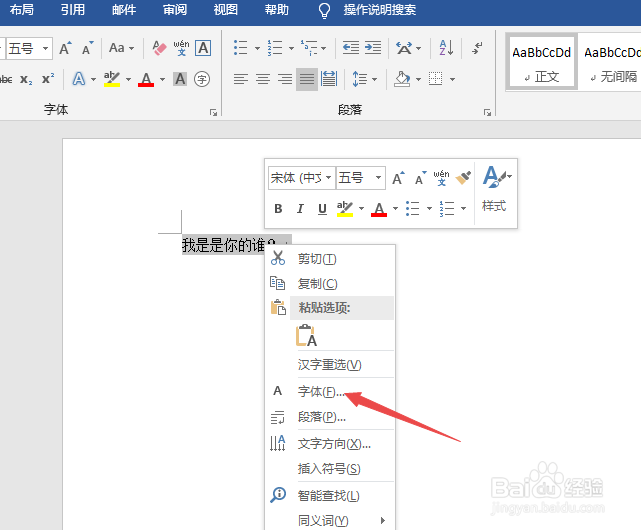Click the borders icon in ribbon
The width and height of the screenshot is (641, 530).
(435, 79)
